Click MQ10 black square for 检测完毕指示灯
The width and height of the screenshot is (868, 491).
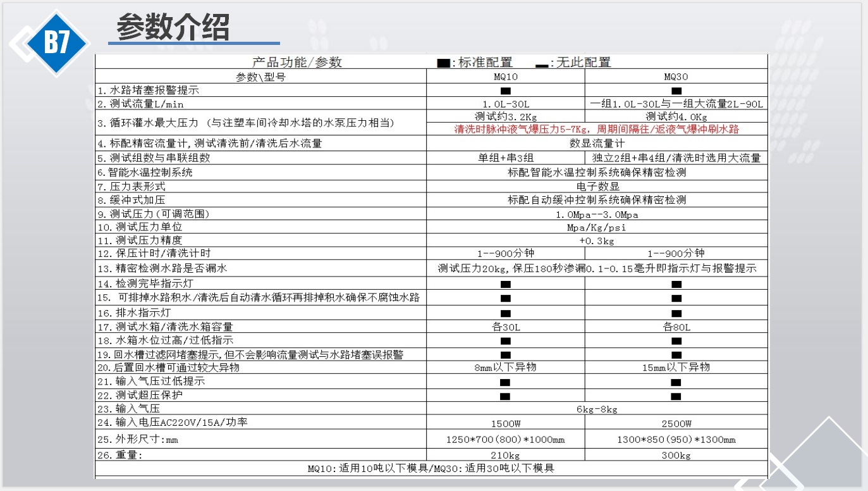(x=505, y=285)
